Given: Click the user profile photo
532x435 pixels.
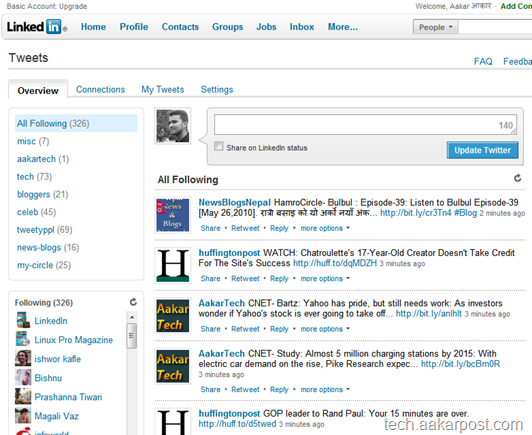Looking at the screenshot, I should (x=173, y=126).
